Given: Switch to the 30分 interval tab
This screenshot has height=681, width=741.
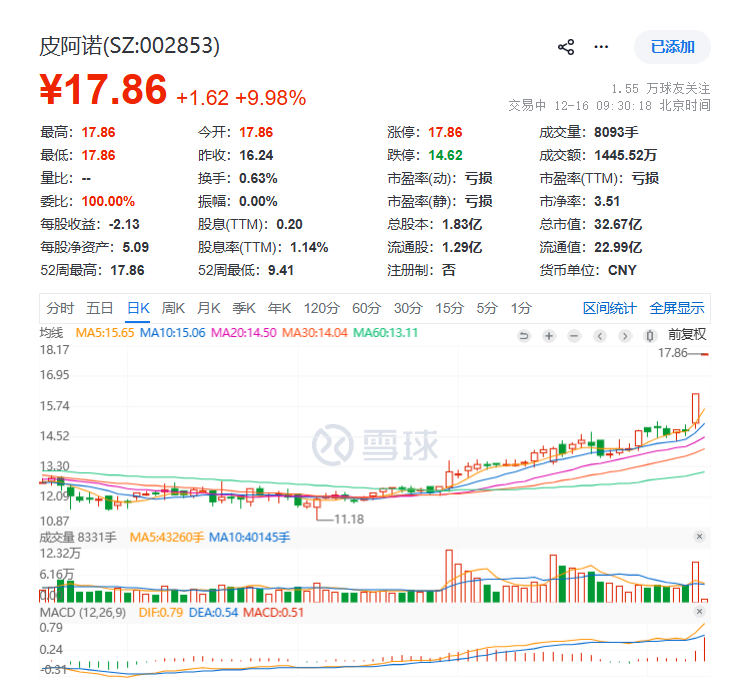Looking at the screenshot, I should [x=408, y=308].
